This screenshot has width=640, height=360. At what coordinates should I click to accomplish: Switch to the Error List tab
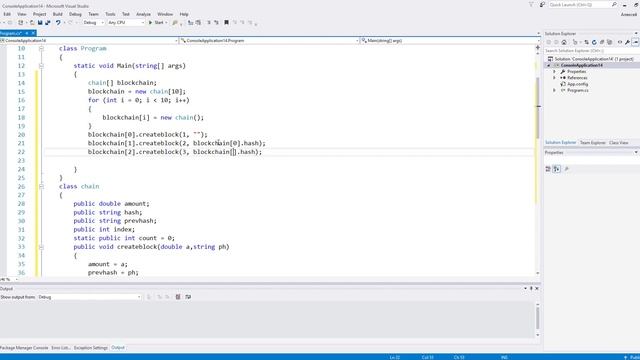pos(61,348)
